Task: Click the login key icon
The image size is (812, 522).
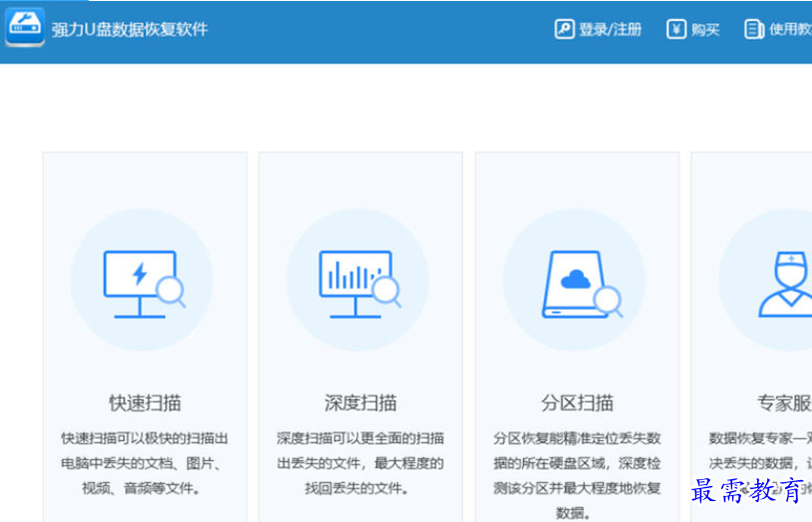Action: point(564,29)
